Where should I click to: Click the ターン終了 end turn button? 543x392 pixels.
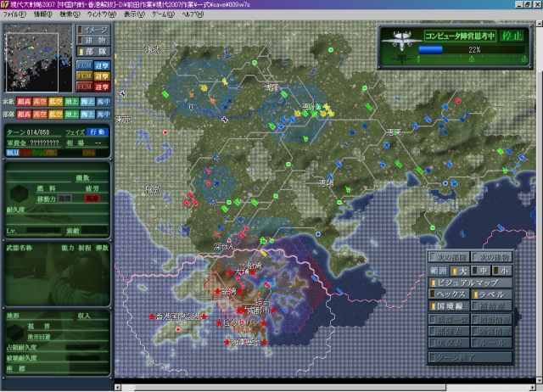coord(470,357)
